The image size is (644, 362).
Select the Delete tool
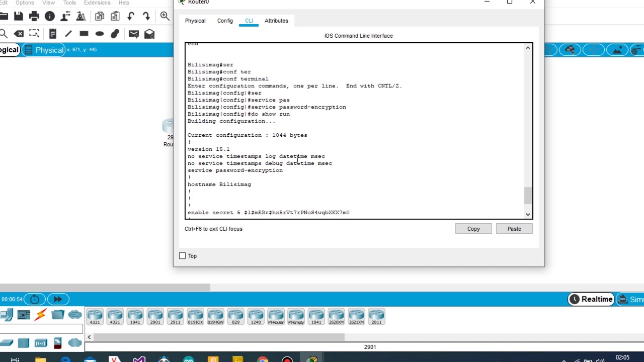(19, 34)
